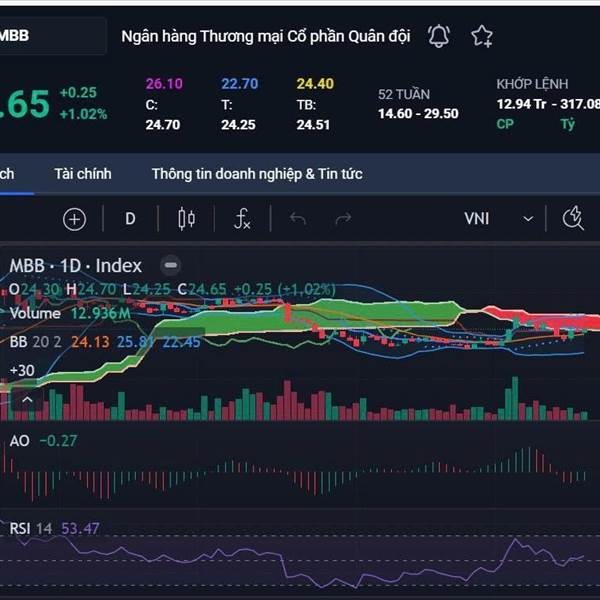Click the AO value -0.27

coord(58,441)
